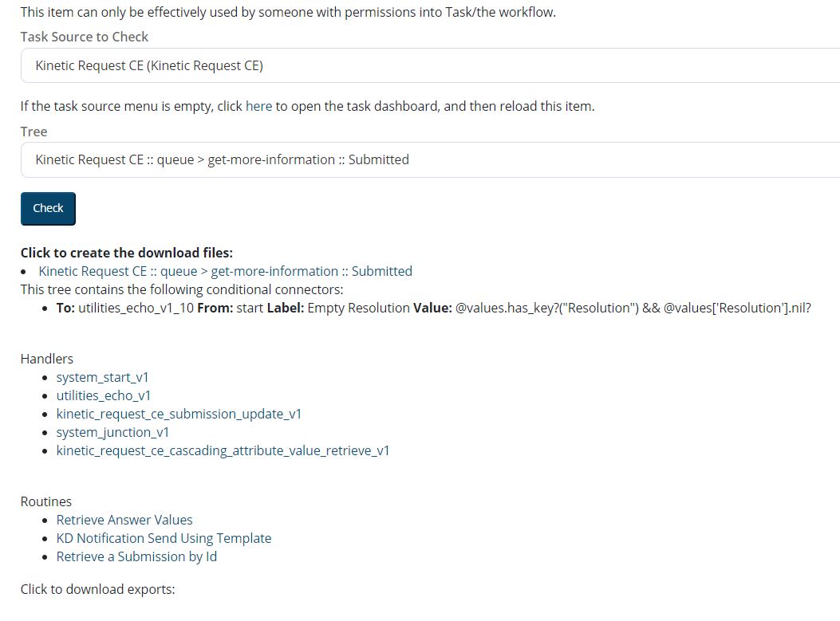Open the Retrieve Answer Values routine
The height and width of the screenshot is (621, 840).
[124, 520]
